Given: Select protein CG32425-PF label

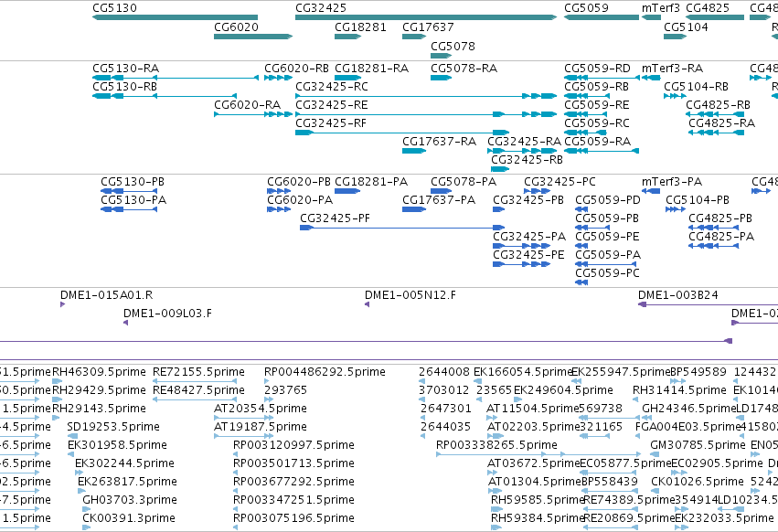Looking at the screenshot, I should [x=336, y=218].
